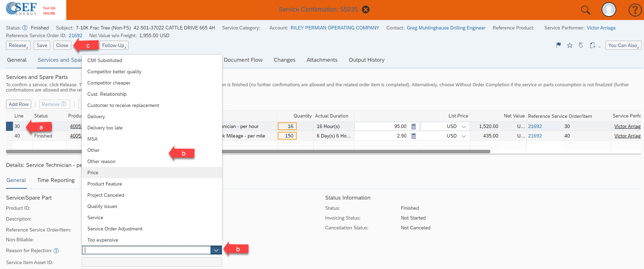Open the user profile avatar
The height and width of the screenshot is (269, 644).
point(609,9)
